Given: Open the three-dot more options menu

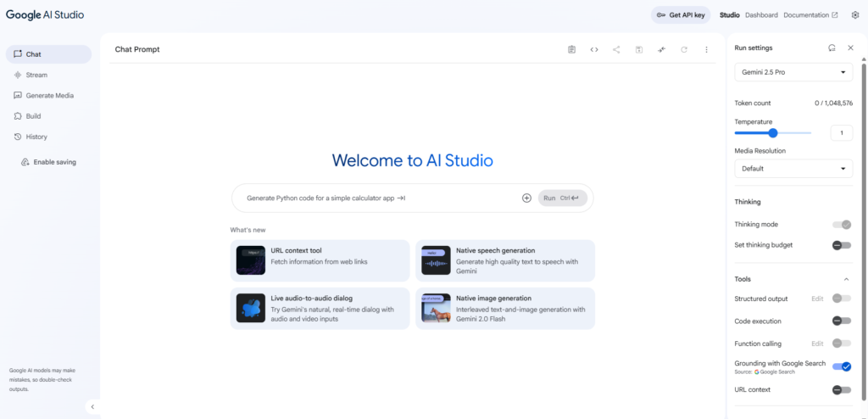Looking at the screenshot, I should pyautogui.click(x=706, y=49).
